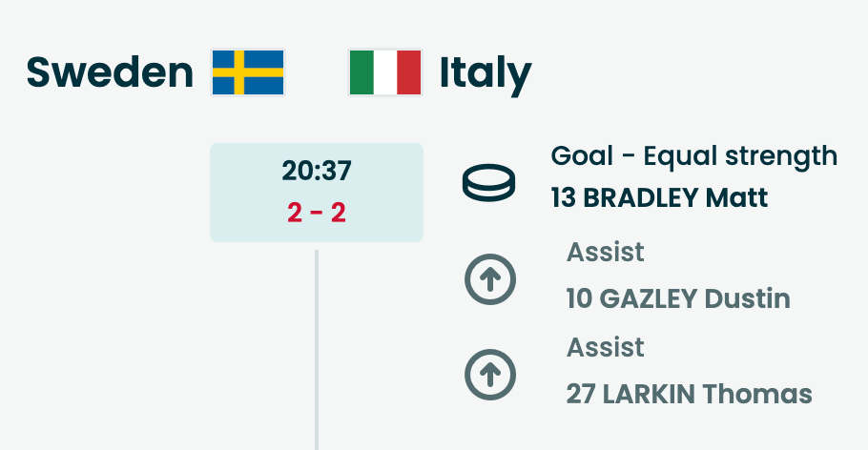Click jersey number 13 of the goal scorer
The height and width of the screenshot is (450, 868).
563,198
